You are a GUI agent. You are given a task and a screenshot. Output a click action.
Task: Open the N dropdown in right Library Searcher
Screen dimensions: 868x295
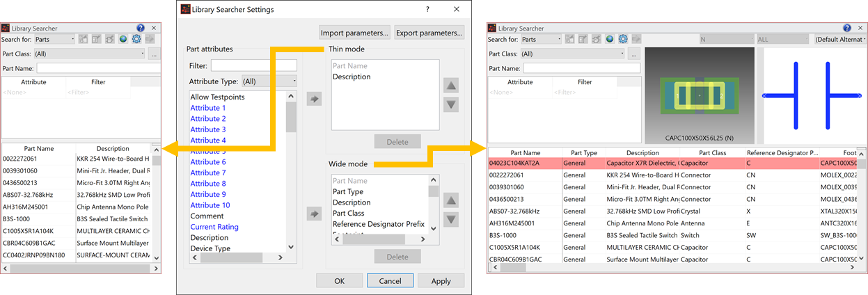pyautogui.click(x=725, y=40)
